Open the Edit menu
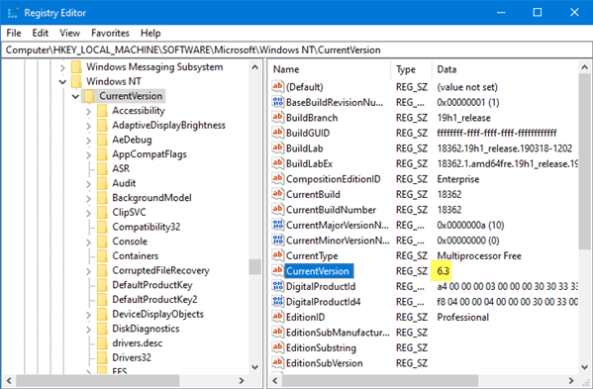The image size is (593, 389). click(x=40, y=33)
